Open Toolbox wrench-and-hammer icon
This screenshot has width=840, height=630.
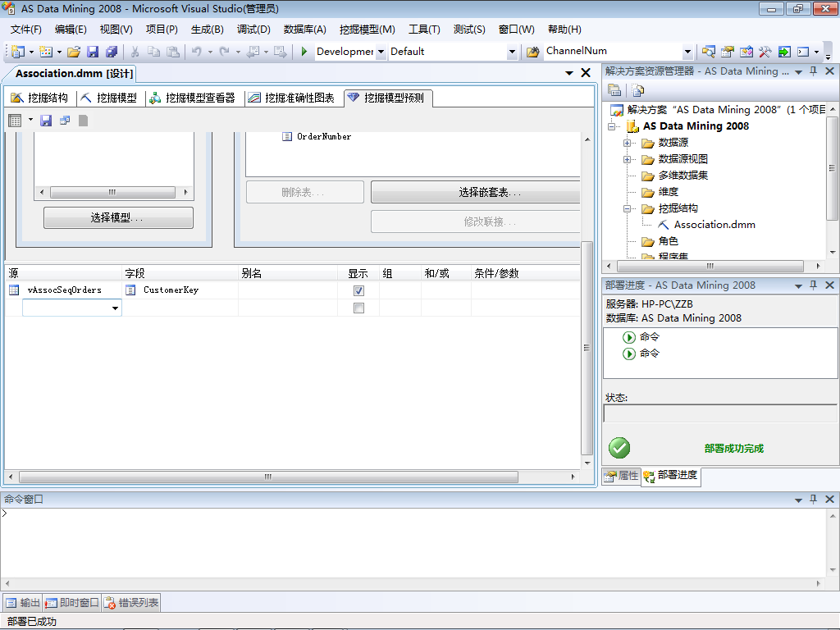[x=765, y=52]
